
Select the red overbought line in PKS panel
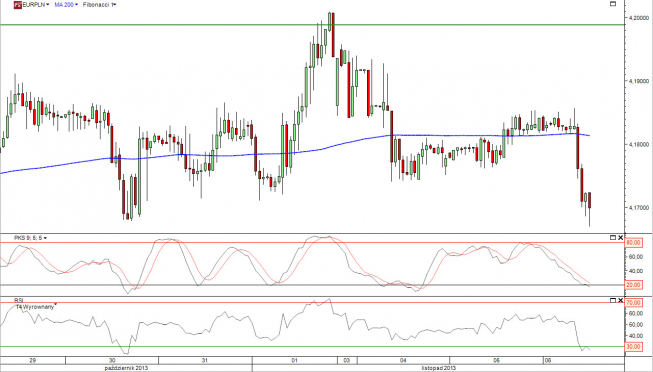click(312, 242)
